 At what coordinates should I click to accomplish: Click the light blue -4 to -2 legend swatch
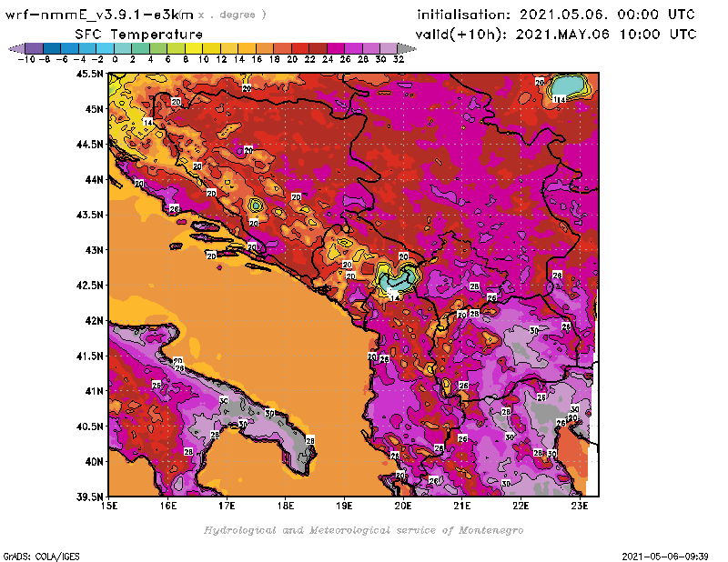pyautogui.click(x=87, y=48)
